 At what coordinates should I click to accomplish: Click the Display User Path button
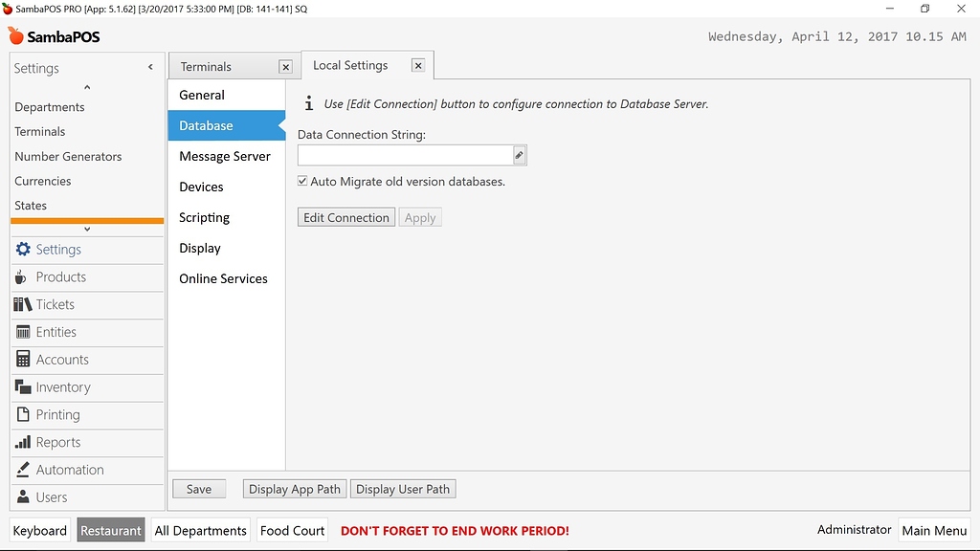402,488
